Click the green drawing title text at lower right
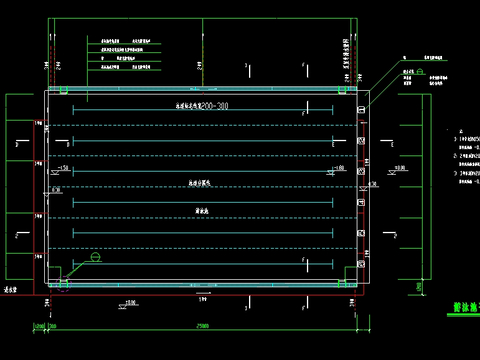Screen dimensions: 480x360 tap(467, 307)
